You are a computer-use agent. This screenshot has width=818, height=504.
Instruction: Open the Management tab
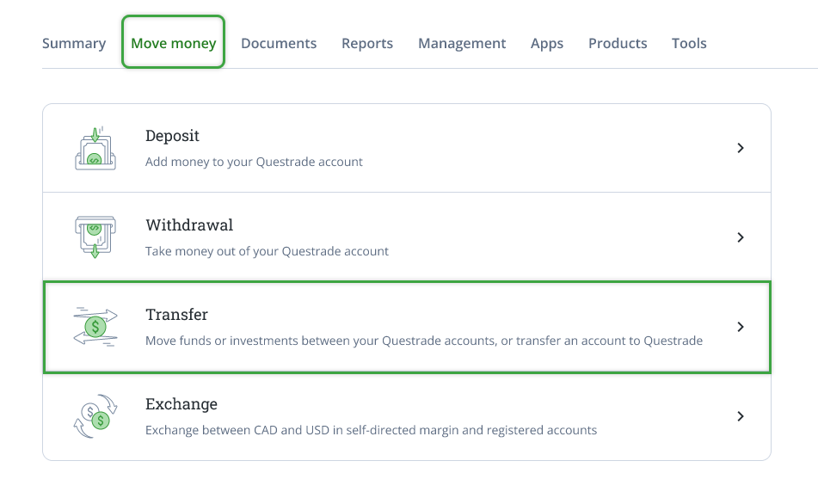pos(462,43)
